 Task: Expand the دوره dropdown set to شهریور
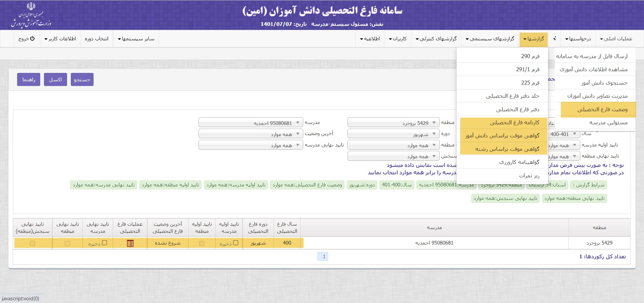393,134
